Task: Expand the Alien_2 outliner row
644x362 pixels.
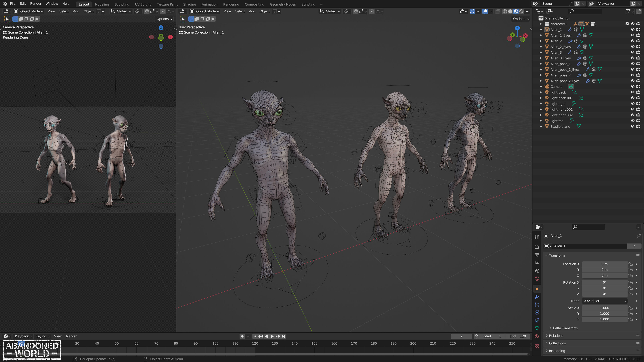Action: (x=541, y=41)
